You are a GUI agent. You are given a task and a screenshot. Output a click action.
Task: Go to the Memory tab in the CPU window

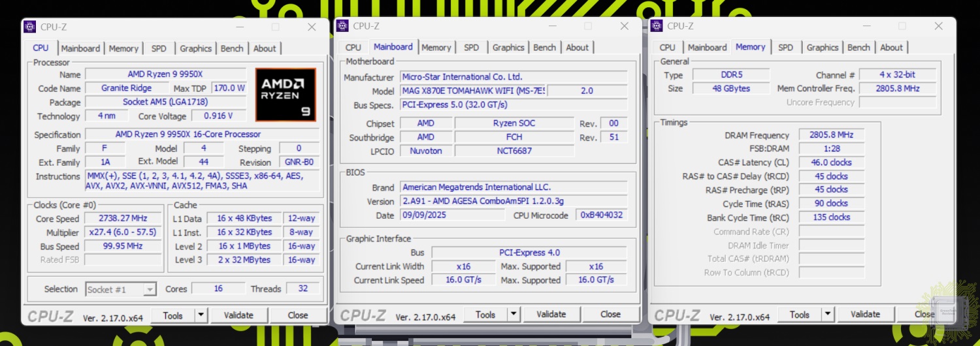123,48
